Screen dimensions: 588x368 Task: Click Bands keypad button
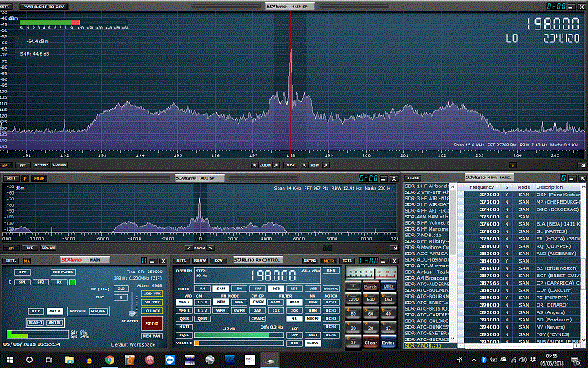click(x=371, y=286)
